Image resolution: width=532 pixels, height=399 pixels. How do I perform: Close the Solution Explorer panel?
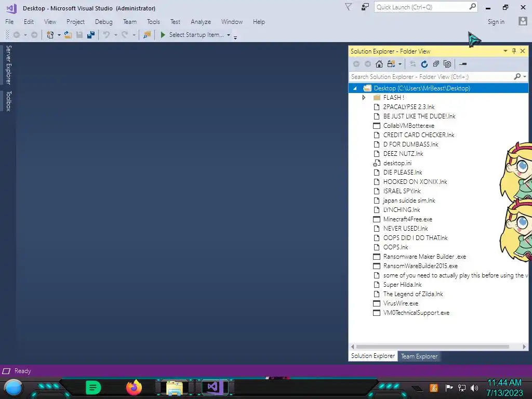pyautogui.click(x=523, y=51)
